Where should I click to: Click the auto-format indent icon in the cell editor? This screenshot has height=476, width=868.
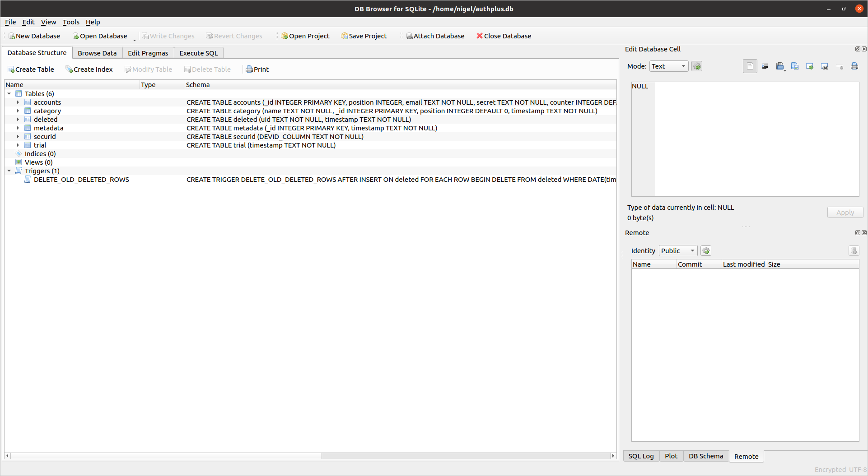(x=765, y=66)
